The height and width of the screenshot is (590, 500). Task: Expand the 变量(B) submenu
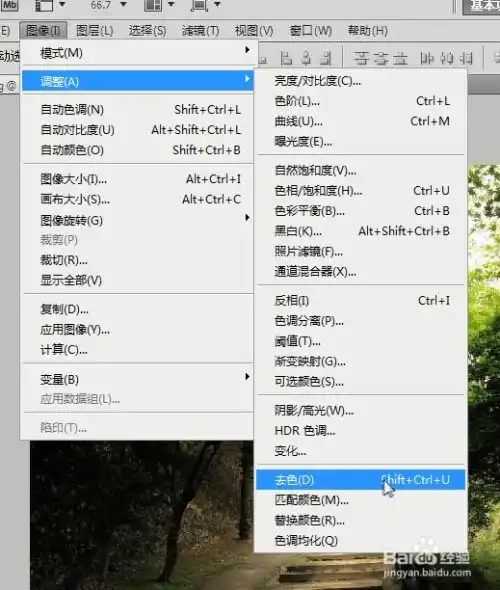click(138, 379)
